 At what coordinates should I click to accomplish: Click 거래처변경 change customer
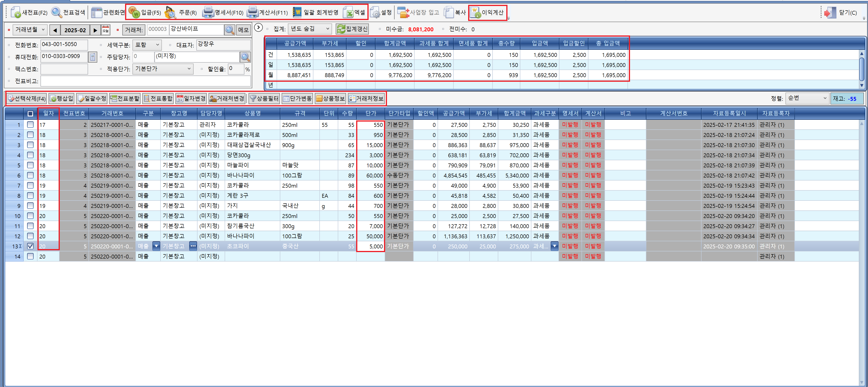227,99
